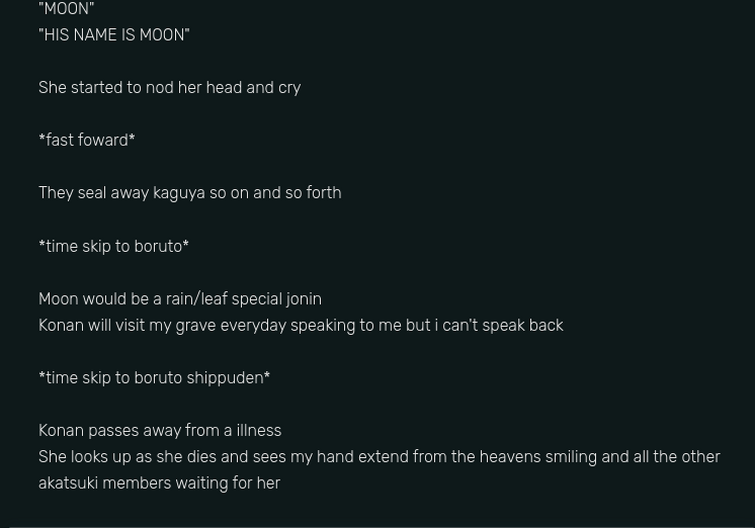Click the line "Konan passes away from a illness"

click(x=160, y=430)
